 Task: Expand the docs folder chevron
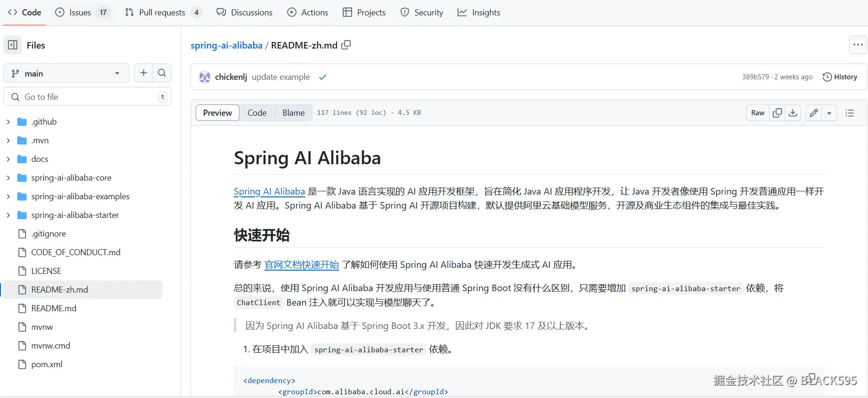(8, 159)
